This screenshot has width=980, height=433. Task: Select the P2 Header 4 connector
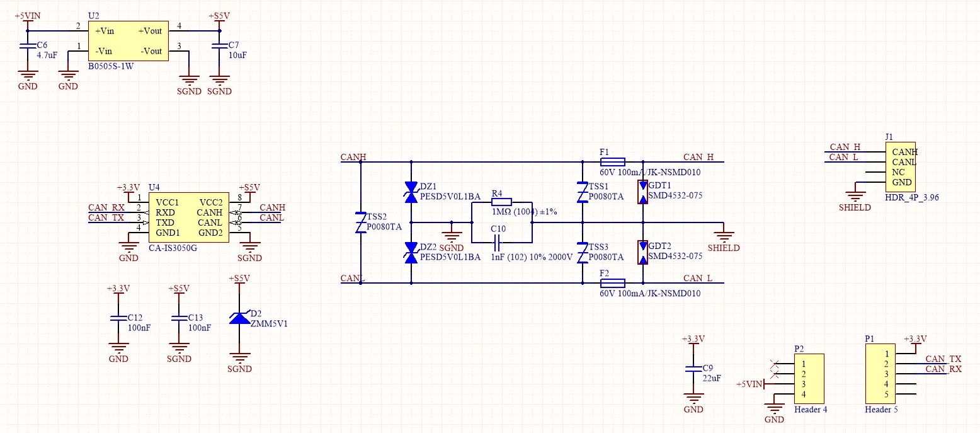click(809, 379)
